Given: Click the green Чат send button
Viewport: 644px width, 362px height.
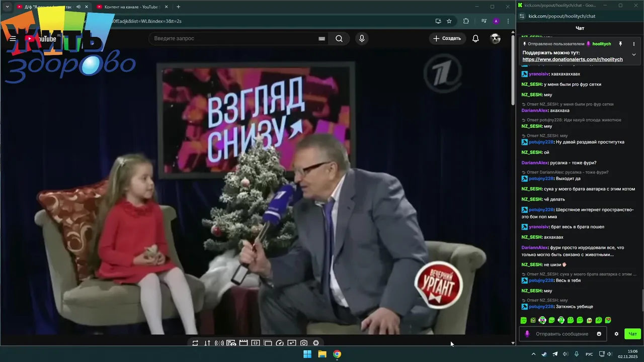Looking at the screenshot, I should (632, 334).
